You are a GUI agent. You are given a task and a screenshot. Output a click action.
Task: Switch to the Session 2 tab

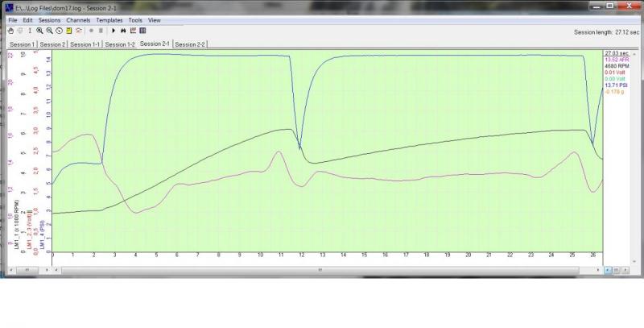pyautogui.click(x=52, y=44)
